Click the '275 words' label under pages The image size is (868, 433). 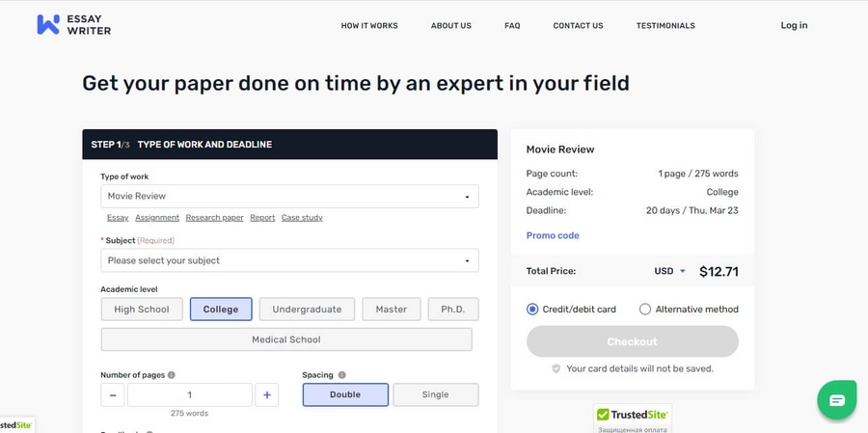pos(189,414)
